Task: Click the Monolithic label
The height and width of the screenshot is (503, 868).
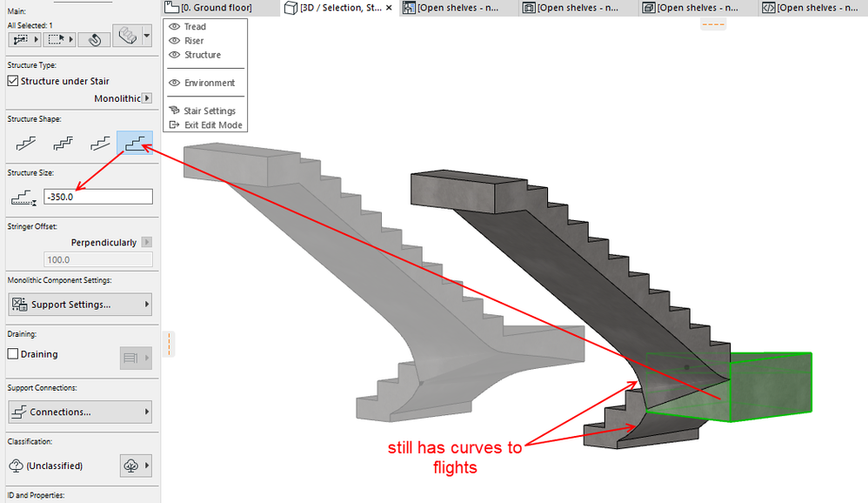Action: [x=117, y=98]
